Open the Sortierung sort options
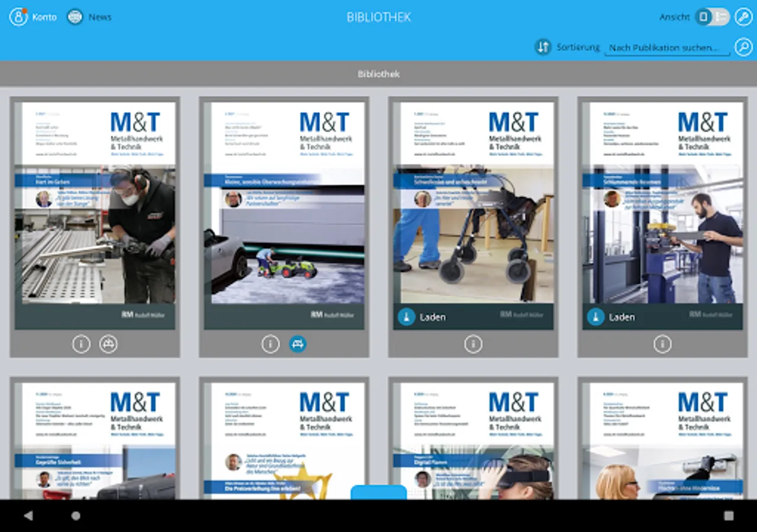Image resolution: width=757 pixels, height=532 pixels. (x=567, y=47)
